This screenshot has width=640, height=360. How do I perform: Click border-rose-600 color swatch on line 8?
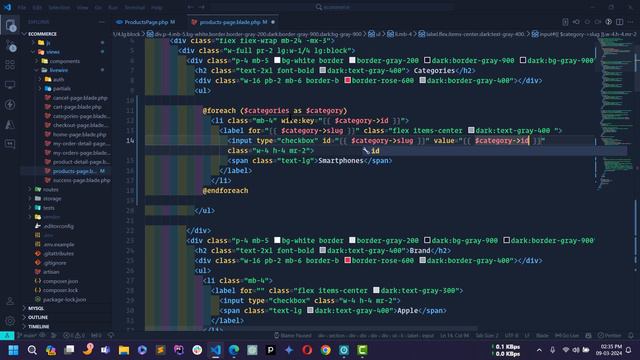pos(347,80)
